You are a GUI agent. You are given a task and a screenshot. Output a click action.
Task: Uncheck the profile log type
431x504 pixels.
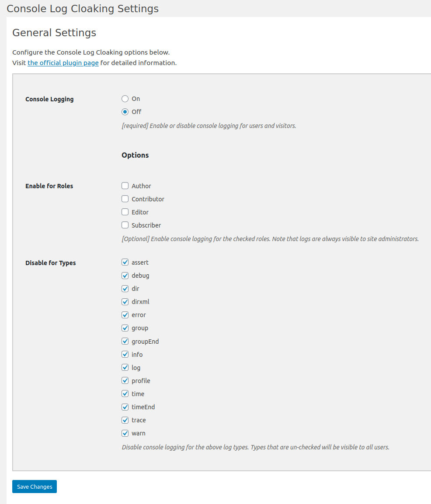point(125,381)
